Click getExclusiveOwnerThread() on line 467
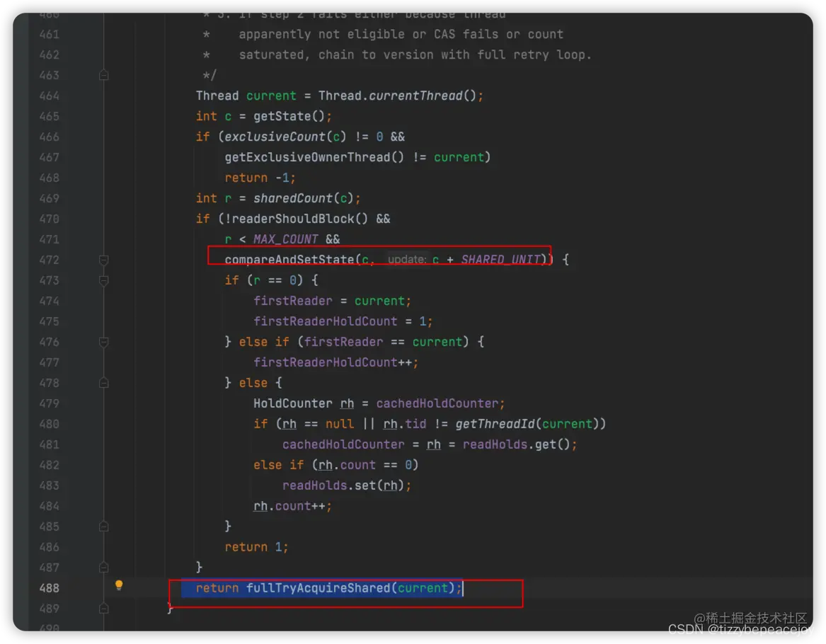 314,157
